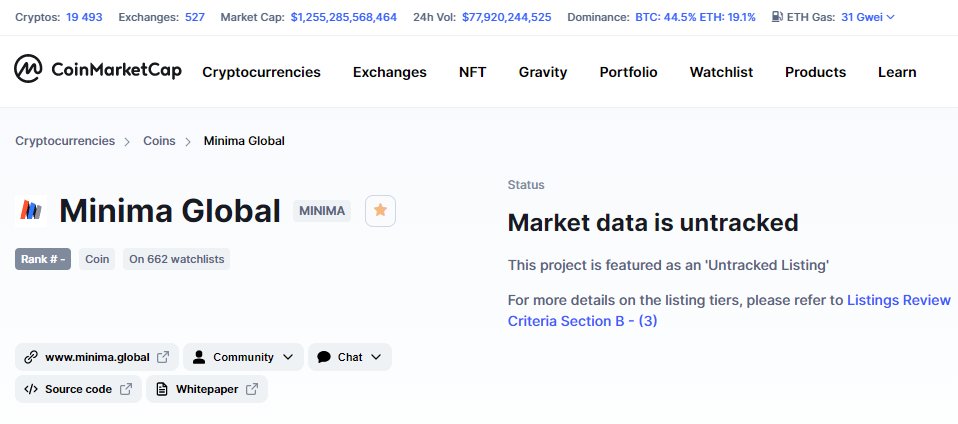Click the external-link icon next to Whitepaper

pos(252,389)
